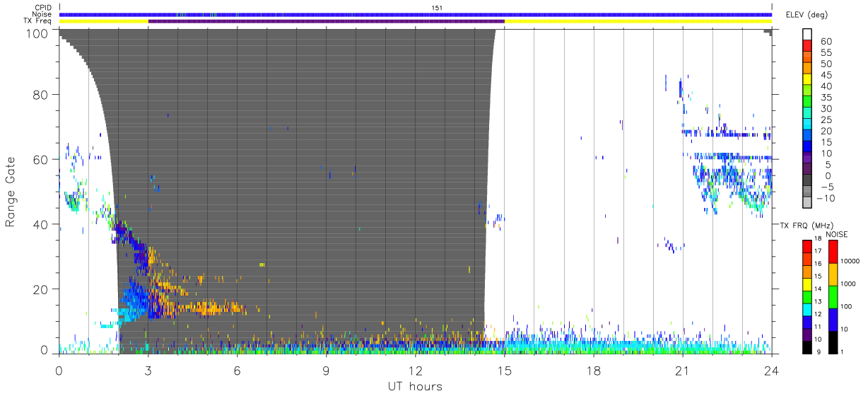Click the 12 tick label on UT hours axis
Image resolution: width=868 pixels, height=401 pixels.
[416, 371]
